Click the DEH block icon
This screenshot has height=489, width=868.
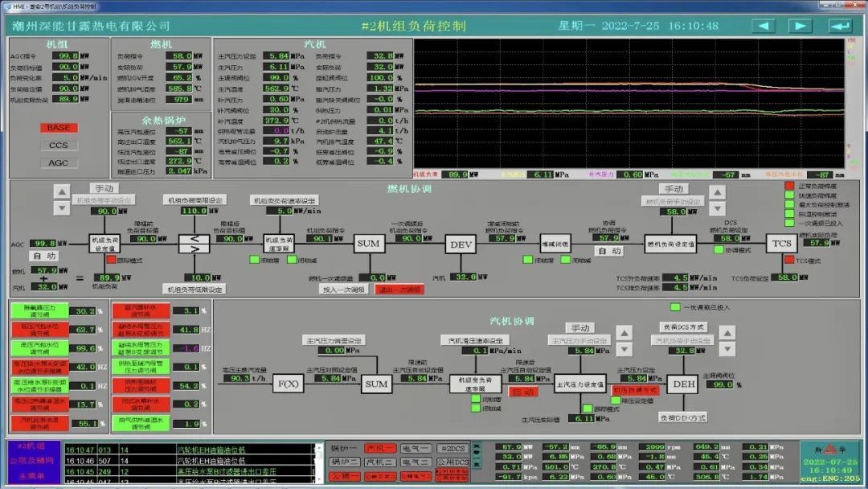[x=682, y=384]
